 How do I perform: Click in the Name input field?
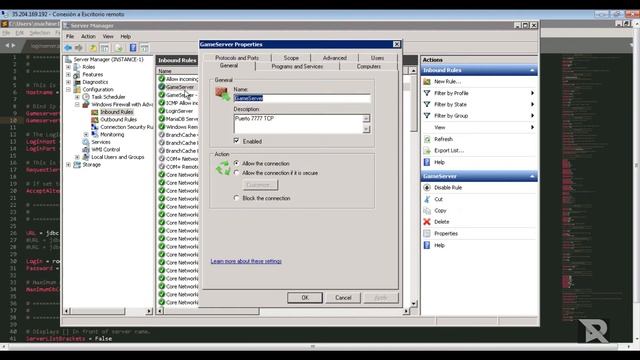coord(302,98)
